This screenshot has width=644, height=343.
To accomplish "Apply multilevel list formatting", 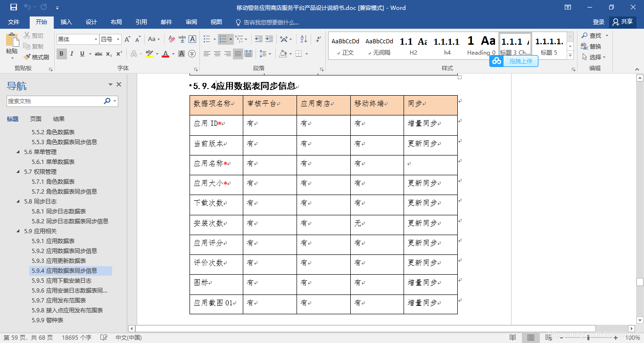I will pos(239,39).
